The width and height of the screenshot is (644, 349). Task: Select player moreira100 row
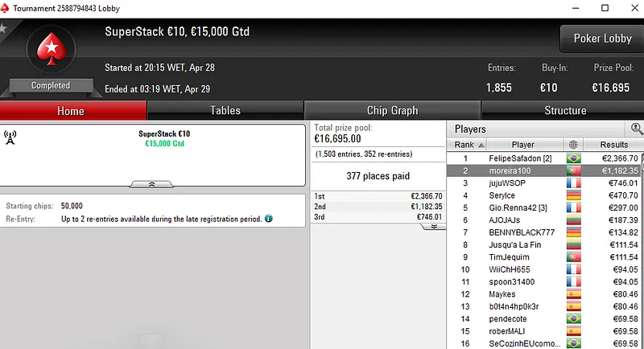pyautogui.click(x=522, y=170)
